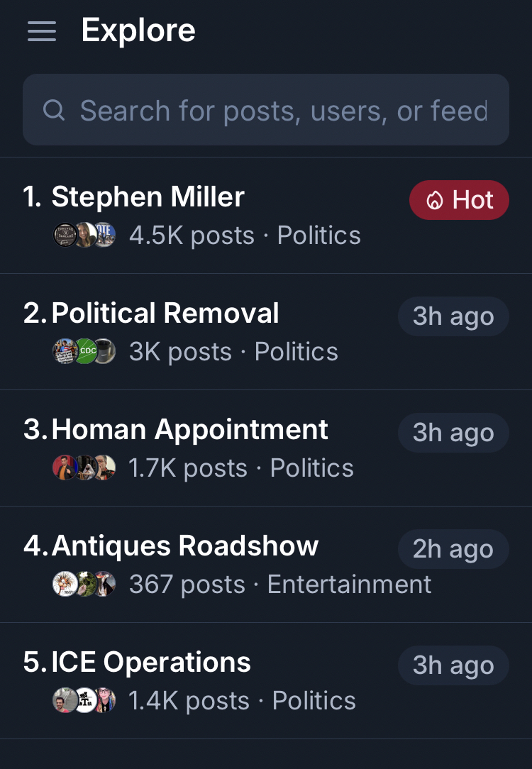The height and width of the screenshot is (769, 532).
Task: Click the search magnifier icon
Action: coord(54,110)
